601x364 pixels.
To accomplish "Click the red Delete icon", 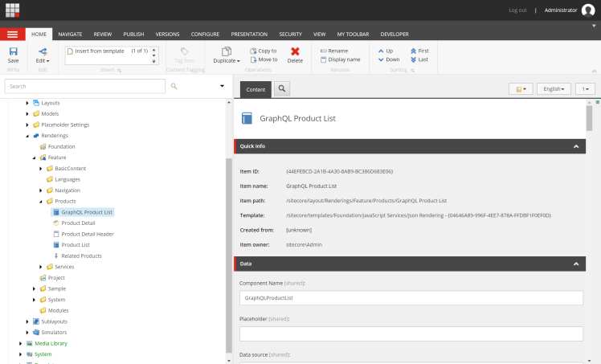I will [x=295, y=55].
